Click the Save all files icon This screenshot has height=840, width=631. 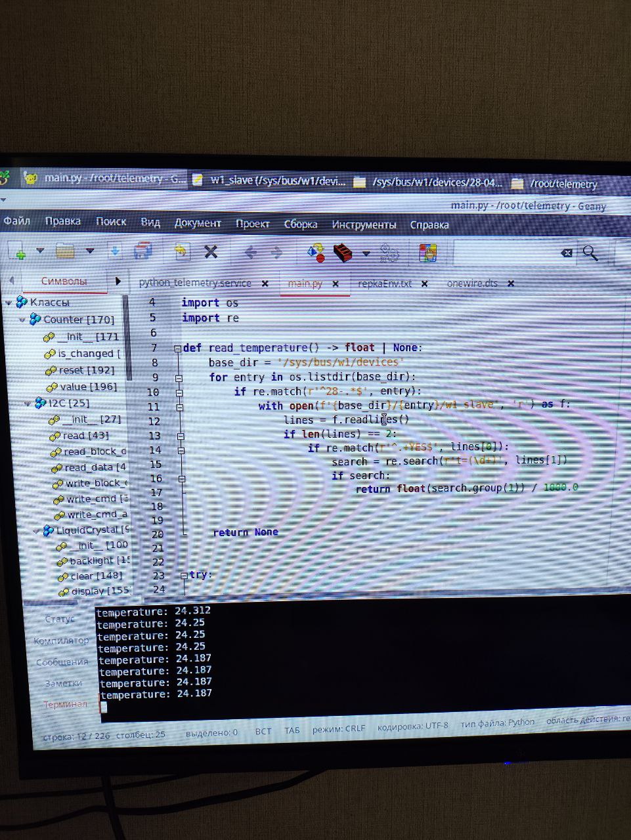(x=142, y=251)
